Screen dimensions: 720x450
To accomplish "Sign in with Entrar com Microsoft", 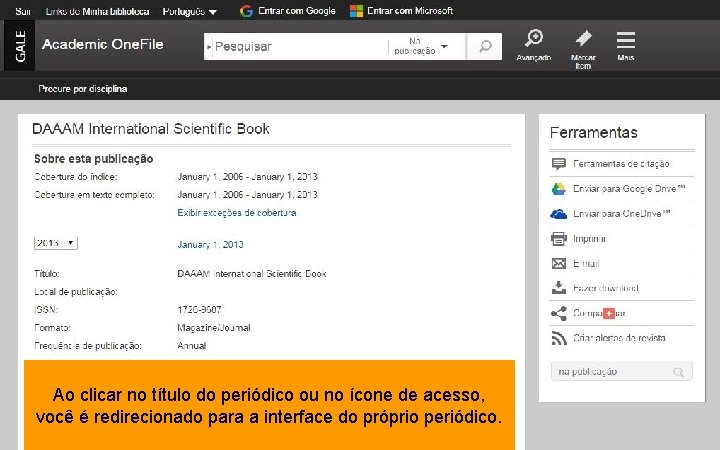I will 410,11.
